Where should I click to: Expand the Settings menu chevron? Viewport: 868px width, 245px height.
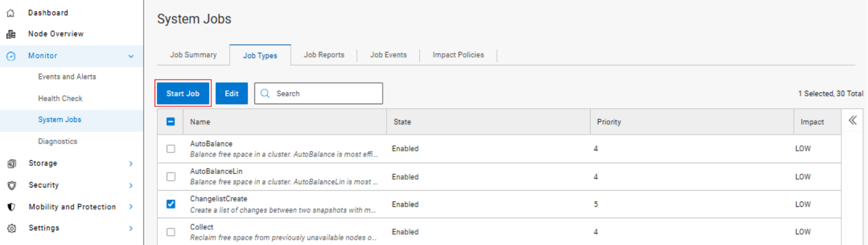click(x=131, y=228)
